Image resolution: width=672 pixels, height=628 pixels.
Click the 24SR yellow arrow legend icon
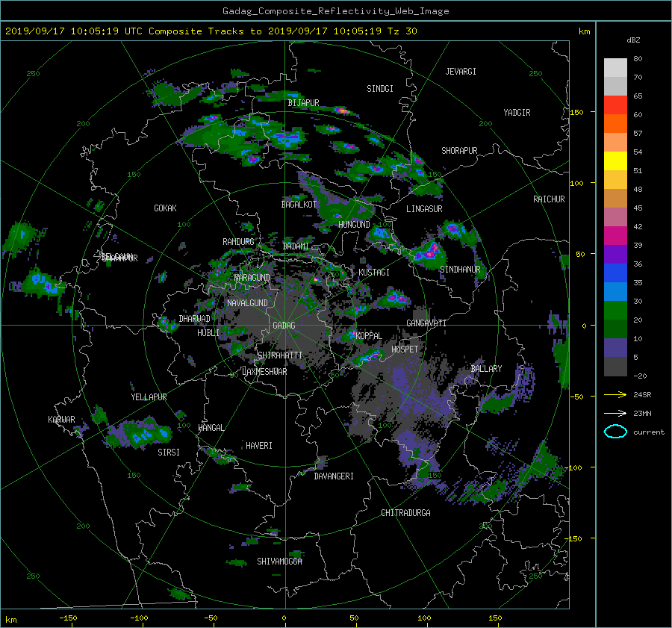click(615, 394)
